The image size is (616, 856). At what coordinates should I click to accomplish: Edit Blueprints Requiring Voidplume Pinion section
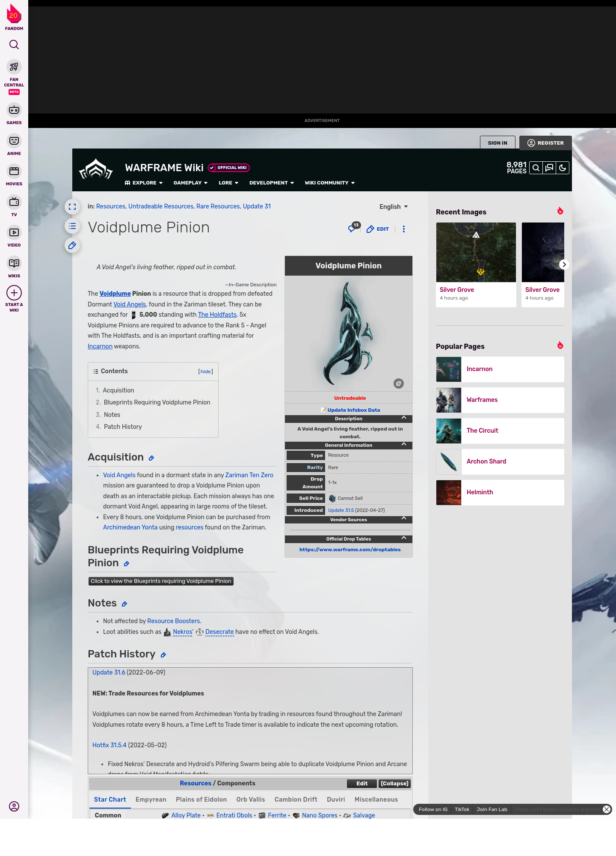[127, 564]
